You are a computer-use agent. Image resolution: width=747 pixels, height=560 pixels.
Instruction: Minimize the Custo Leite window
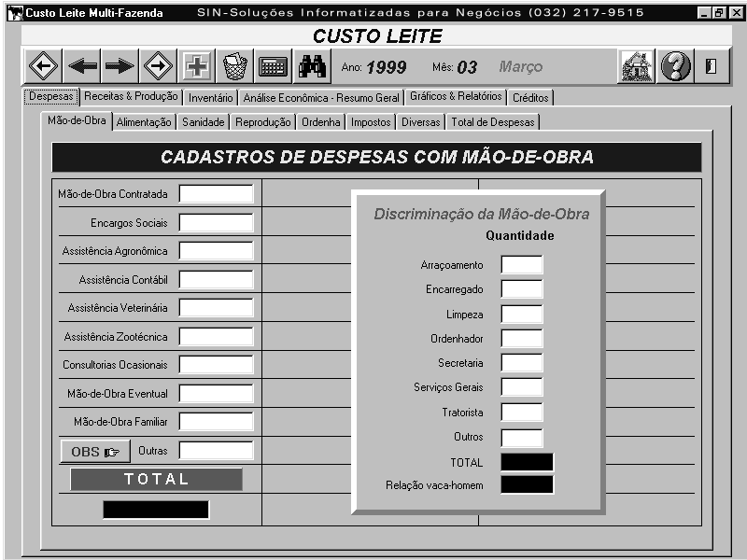click(704, 13)
